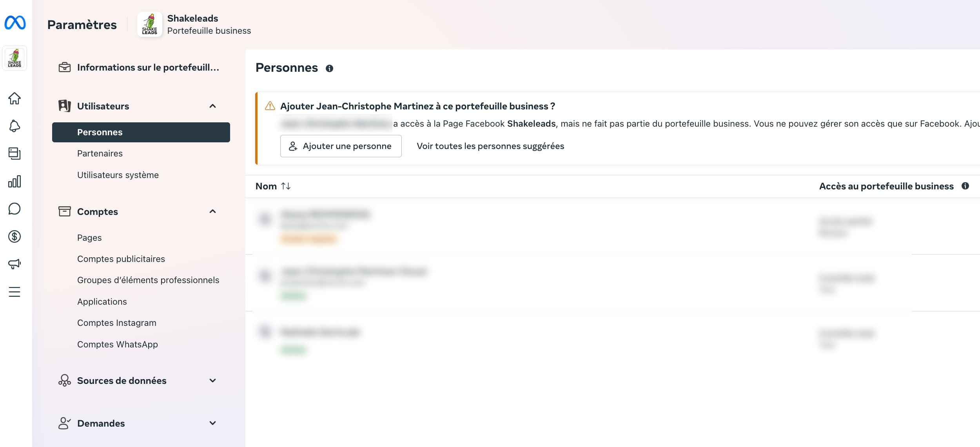The height and width of the screenshot is (447, 980).
Task: Open the ads megaphone icon
Action: tap(15, 264)
